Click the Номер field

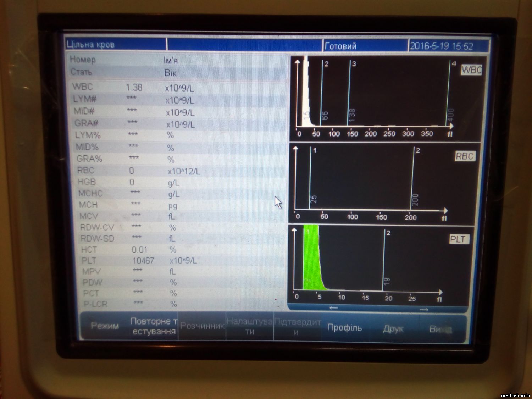tap(83, 60)
